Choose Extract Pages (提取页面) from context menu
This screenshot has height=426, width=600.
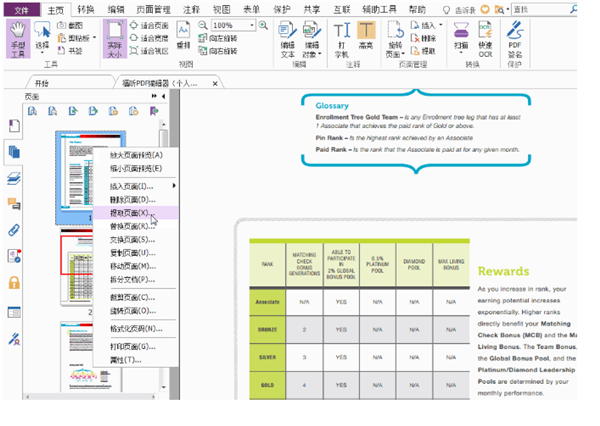click(130, 213)
